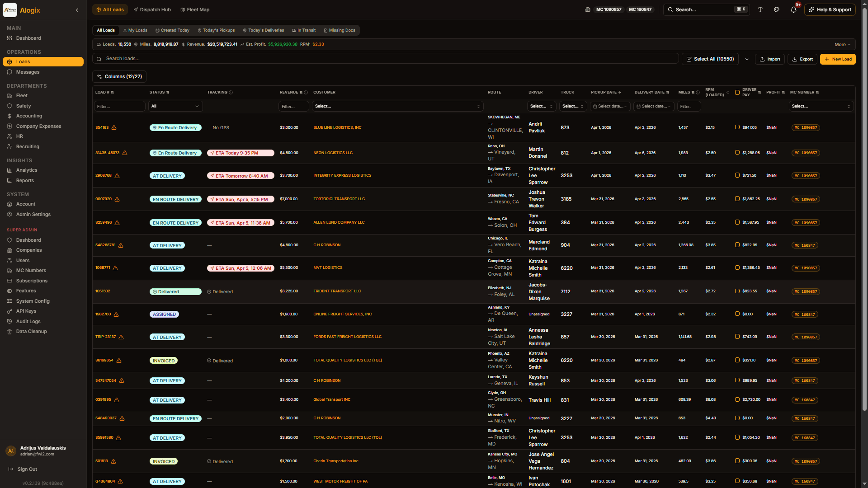Viewport: 868px width, 488px height.
Task: Click the tracking column info icon
Action: click(x=231, y=93)
